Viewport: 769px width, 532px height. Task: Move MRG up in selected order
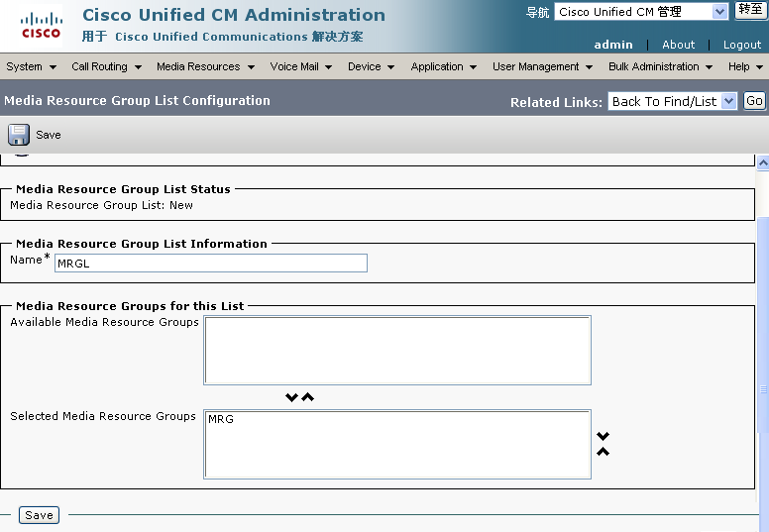point(603,452)
